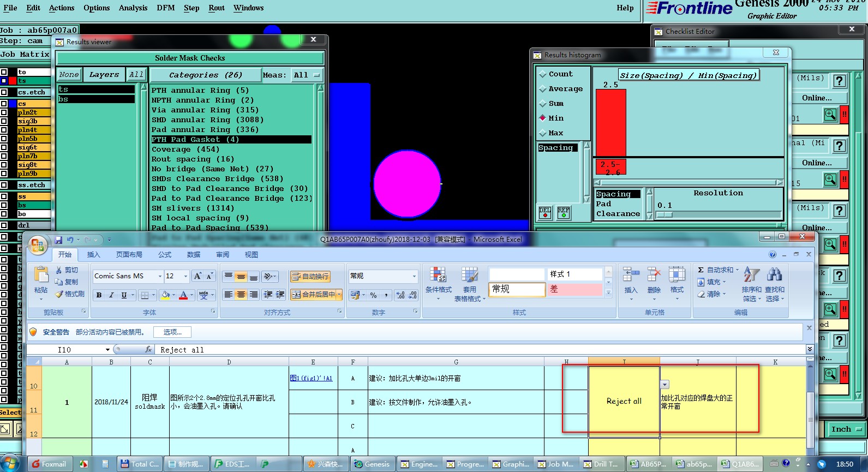
Task: Open the font size 12 dropdown
Action: tap(186, 276)
